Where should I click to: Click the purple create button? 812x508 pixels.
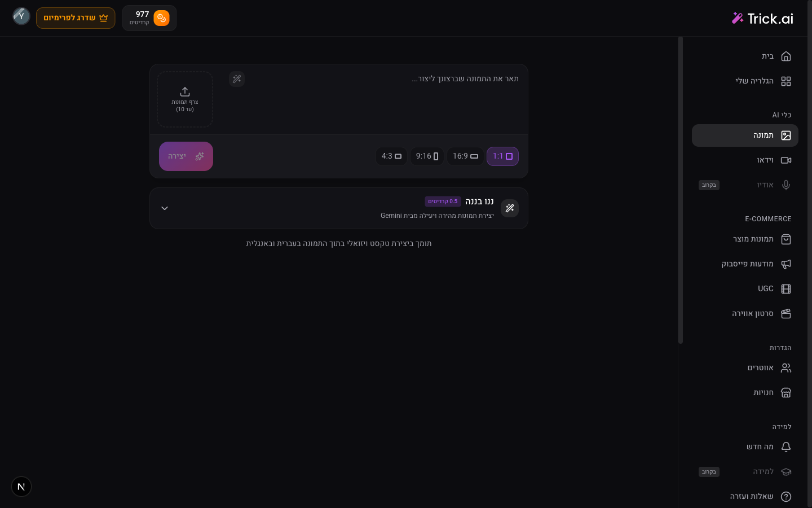(186, 156)
